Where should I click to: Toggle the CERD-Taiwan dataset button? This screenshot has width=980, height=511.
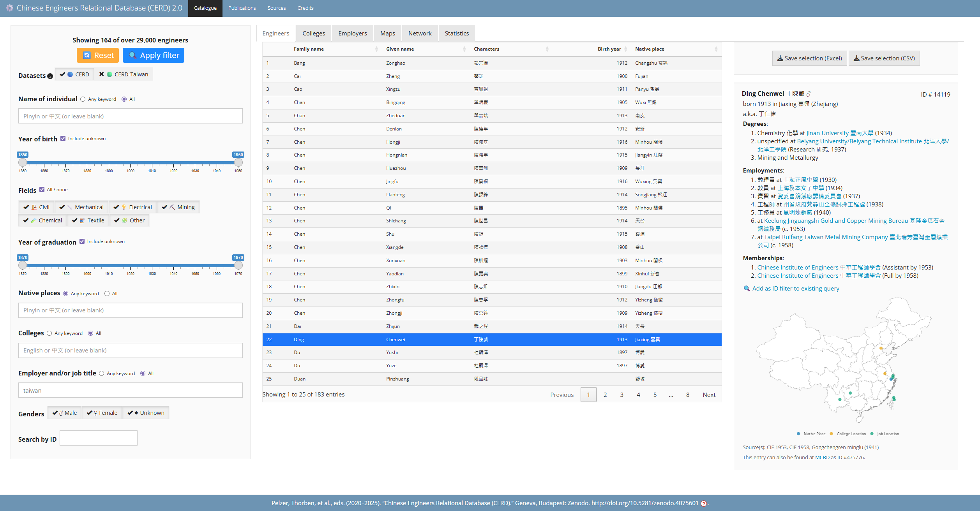point(124,74)
